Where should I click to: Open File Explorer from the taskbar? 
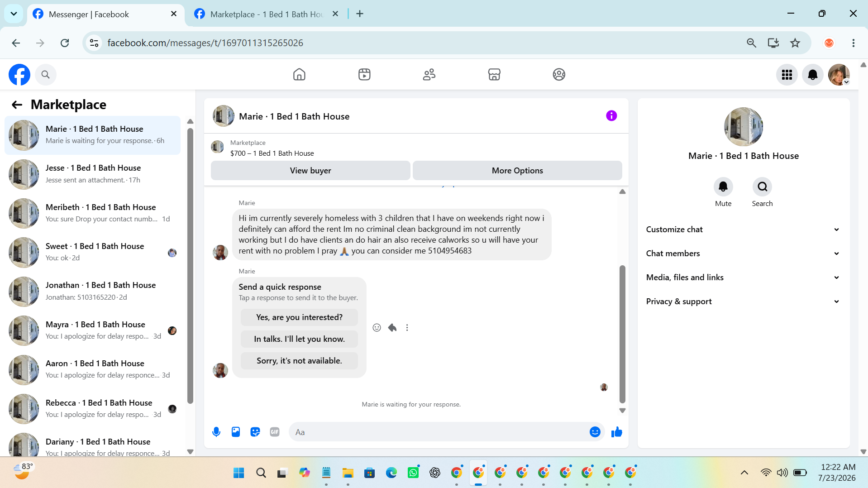click(348, 473)
